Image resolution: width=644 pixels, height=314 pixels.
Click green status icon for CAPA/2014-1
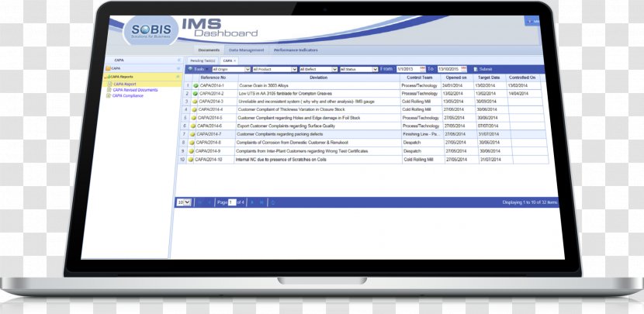(196, 86)
